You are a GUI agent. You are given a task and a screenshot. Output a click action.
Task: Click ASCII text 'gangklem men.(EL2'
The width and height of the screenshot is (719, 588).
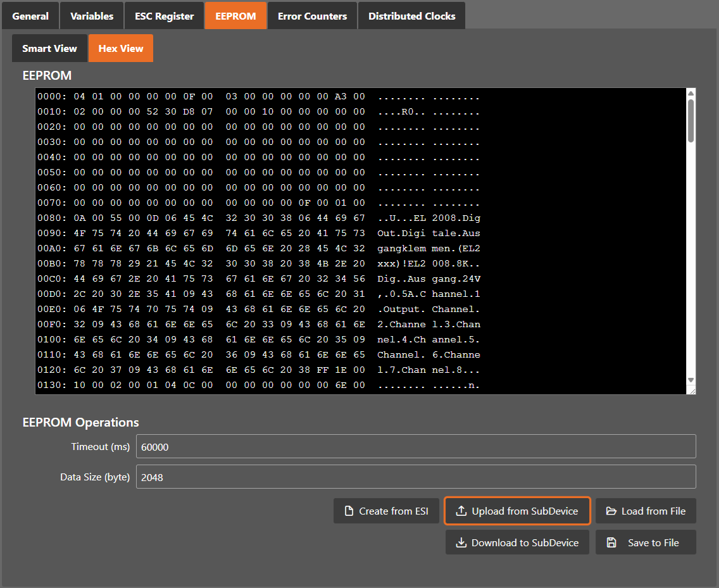click(x=428, y=248)
